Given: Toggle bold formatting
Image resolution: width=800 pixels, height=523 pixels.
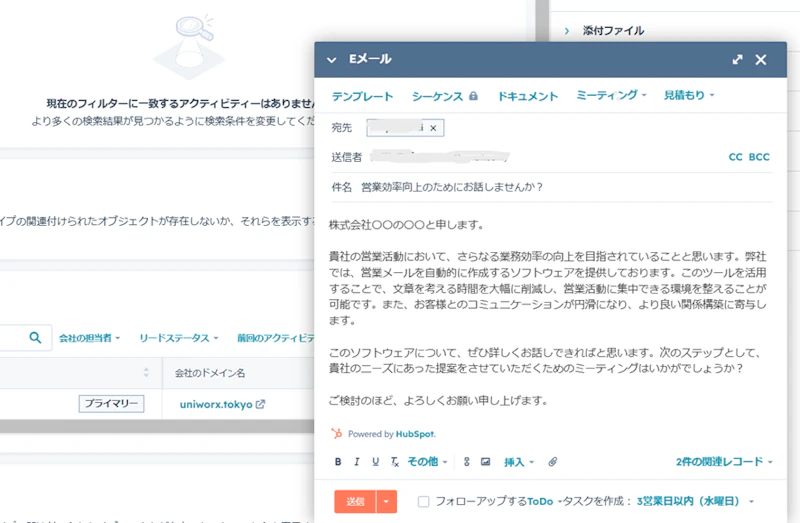Looking at the screenshot, I should (x=338, y=462).
